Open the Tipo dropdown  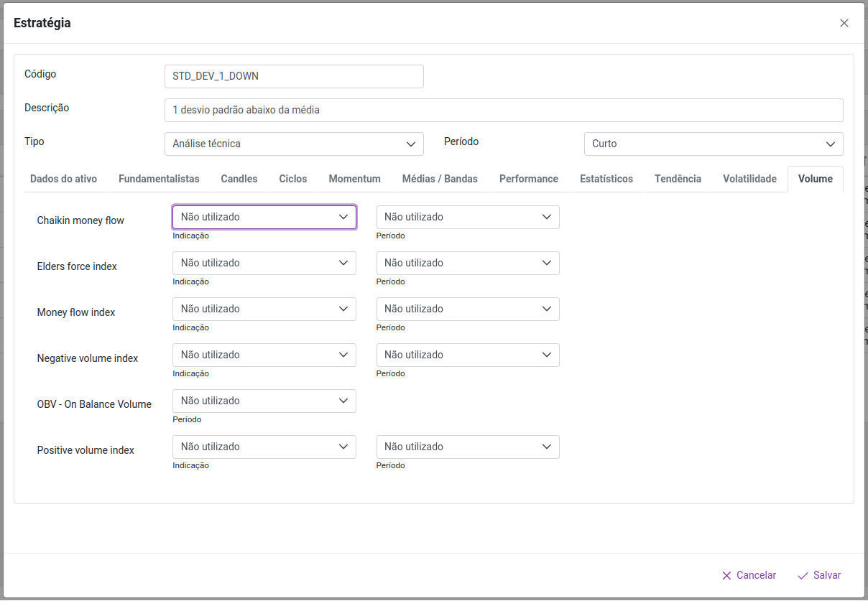point(294,144)
